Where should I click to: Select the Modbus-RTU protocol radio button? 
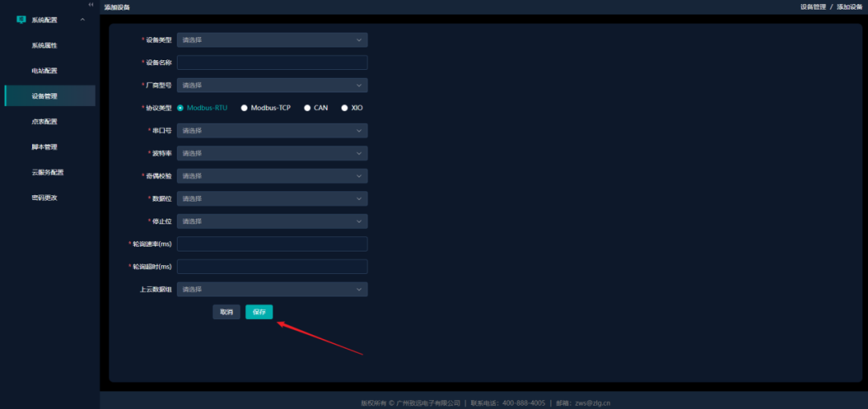click(x=180, y=108)
